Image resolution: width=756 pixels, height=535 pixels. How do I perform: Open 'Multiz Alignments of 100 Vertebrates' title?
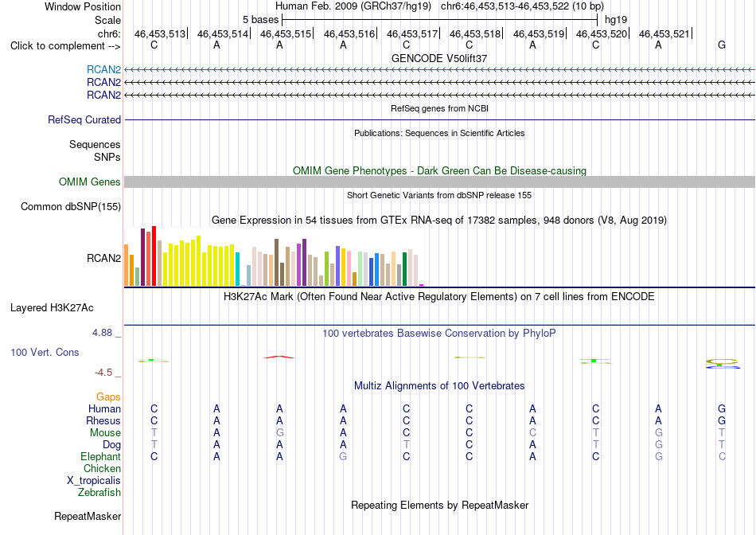click(439, 386)
